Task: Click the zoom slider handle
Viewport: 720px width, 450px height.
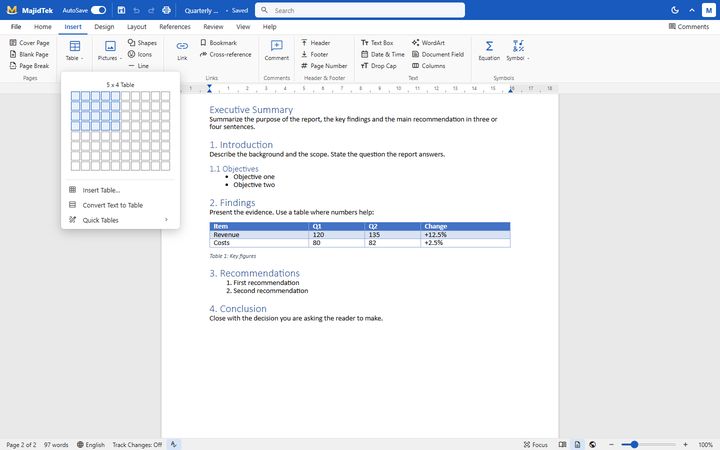Action: (x=634, y=444)
